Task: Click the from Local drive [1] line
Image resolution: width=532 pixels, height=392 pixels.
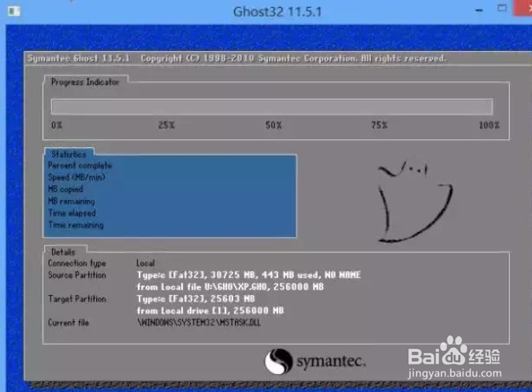Action: point(210,311)
